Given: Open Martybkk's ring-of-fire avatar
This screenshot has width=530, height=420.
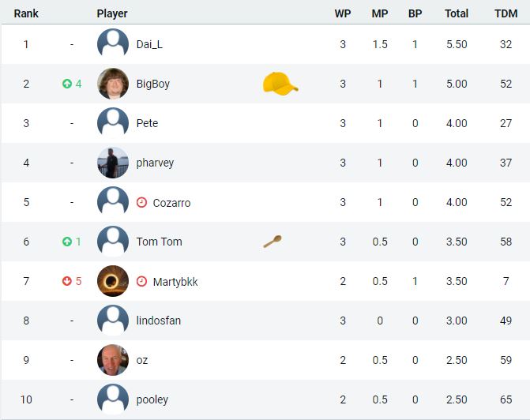Looking at the screenshot, I should pos(113,281).
